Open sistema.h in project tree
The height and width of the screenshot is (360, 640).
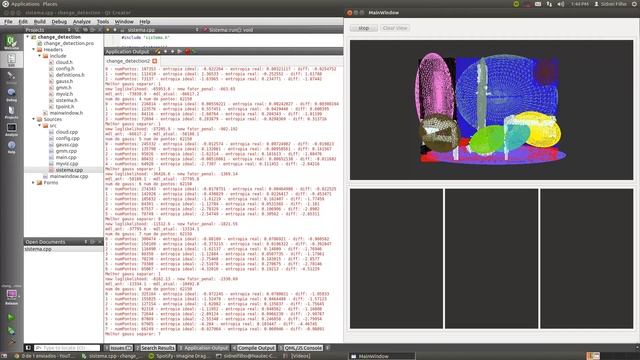66,100
